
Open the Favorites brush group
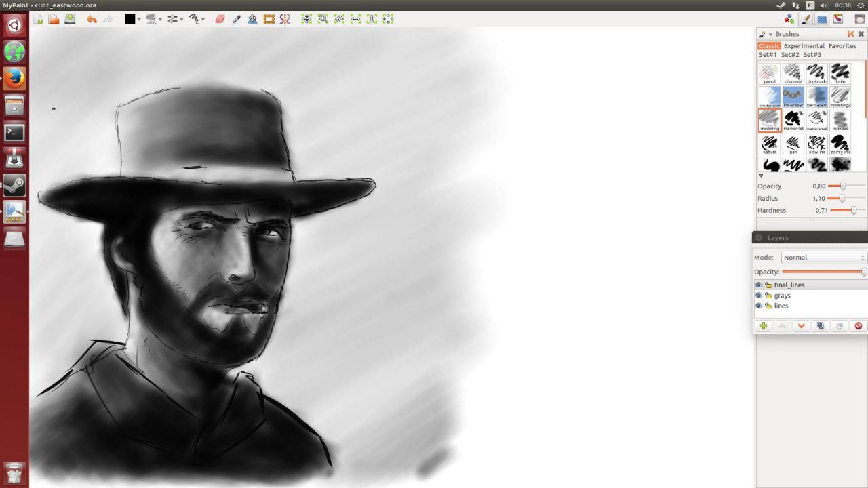[x=842, y=46]
